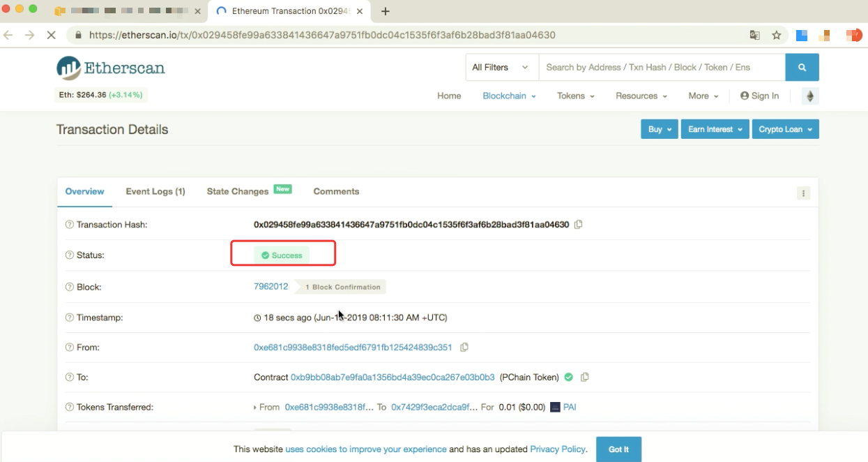The width and height of the screenshot is (868, 462).
Task: Click the PAI token logo icon
Action: pyautogui.click(x=556, y=407)
